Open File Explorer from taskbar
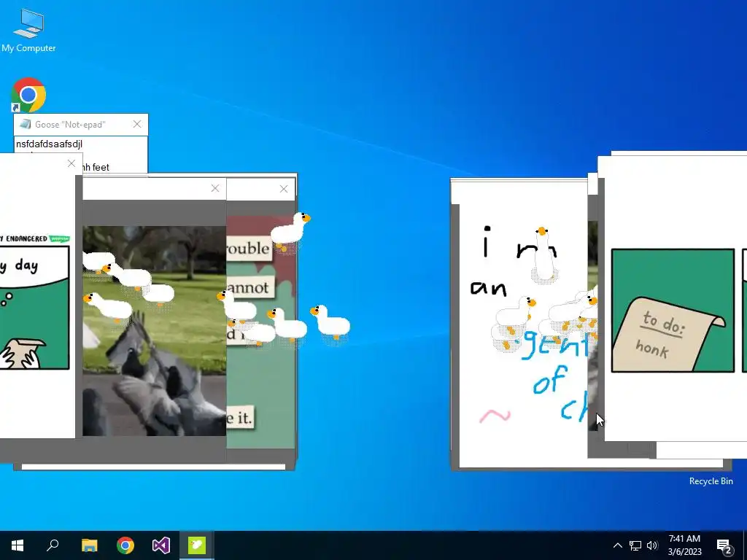 (89, 545)
